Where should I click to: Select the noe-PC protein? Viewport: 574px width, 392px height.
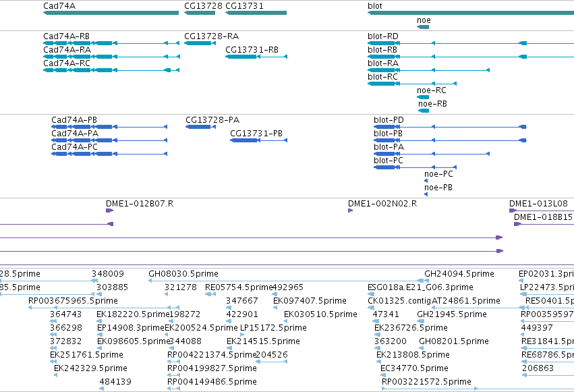pos(426,181)
